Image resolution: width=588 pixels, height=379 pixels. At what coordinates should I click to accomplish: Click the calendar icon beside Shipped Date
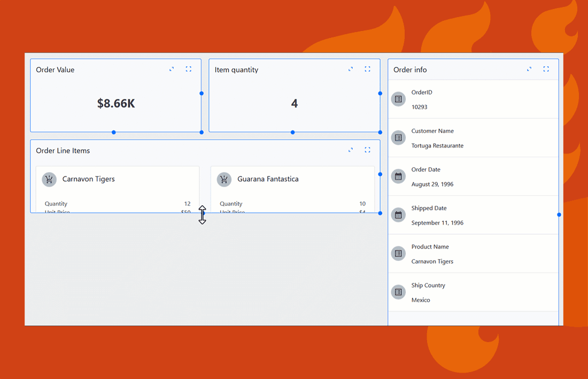click(x=398, y=215)
